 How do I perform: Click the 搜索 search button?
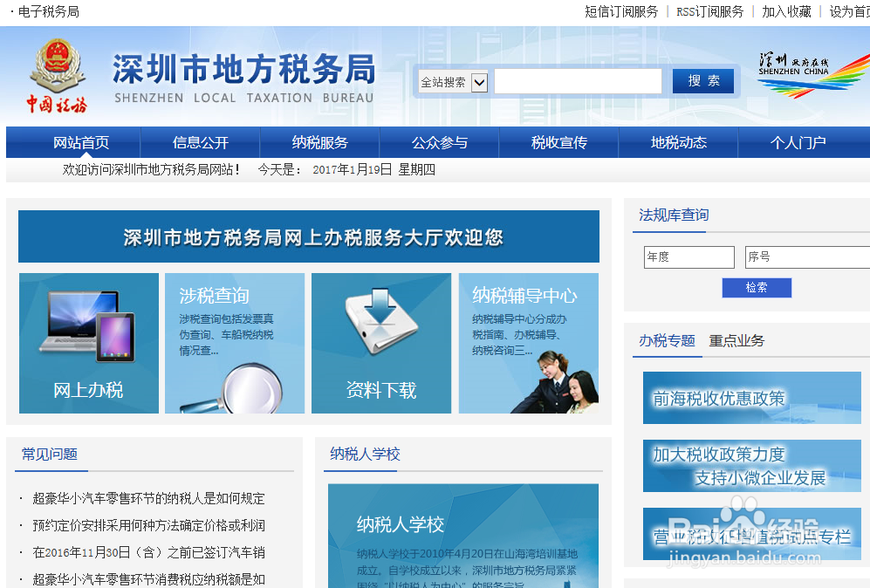point(703,81)
